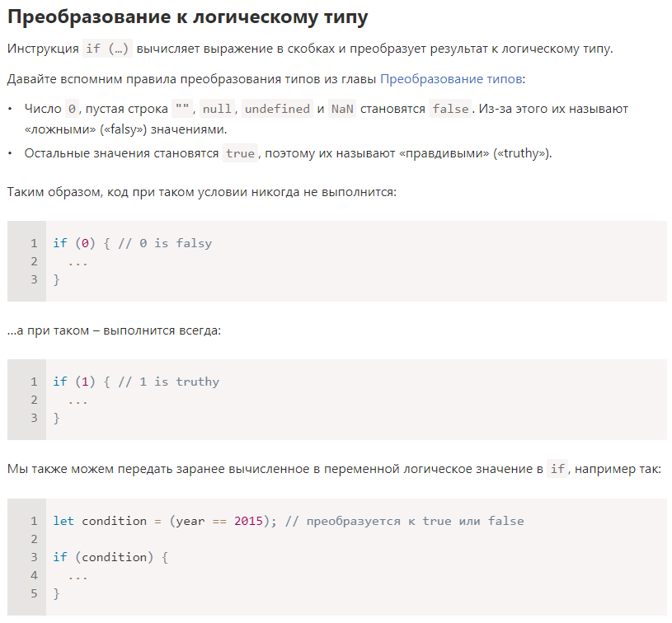672x623 pixels.
Task: Click the code line «if (1) { // 1 is truthy»
Action: (136, 382)
